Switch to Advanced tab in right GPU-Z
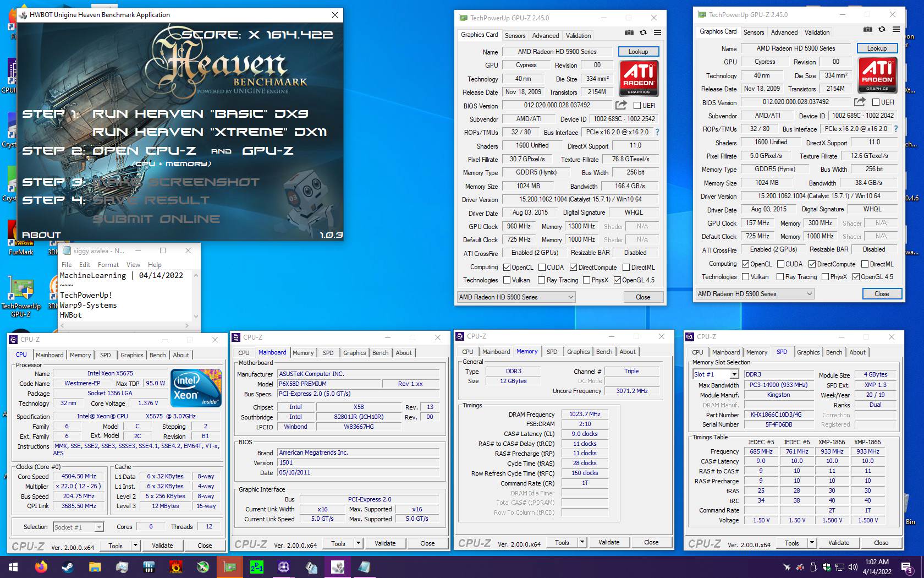Screen dimensions: 924x578 (x=784, y=32)
